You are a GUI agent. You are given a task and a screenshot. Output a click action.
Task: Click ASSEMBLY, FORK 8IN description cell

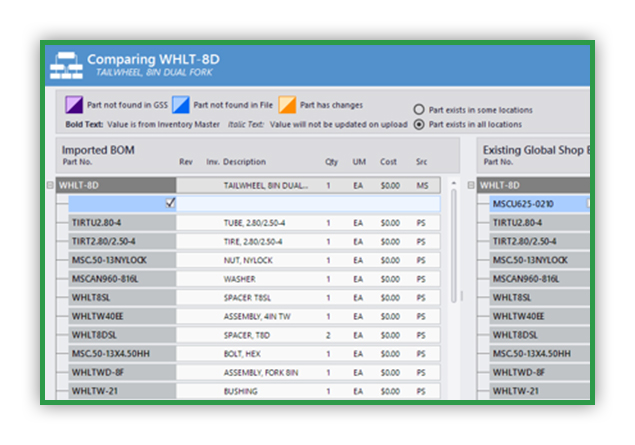[261, 373]
